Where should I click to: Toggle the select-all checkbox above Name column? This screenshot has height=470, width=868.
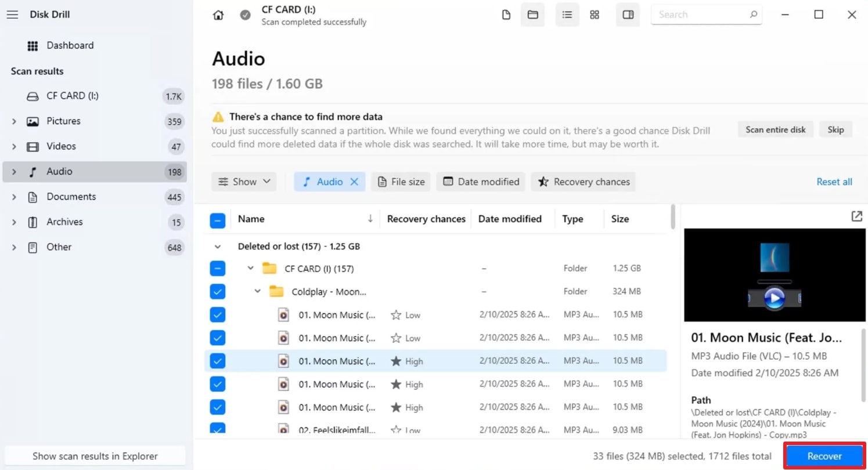[x=217, y=219]
